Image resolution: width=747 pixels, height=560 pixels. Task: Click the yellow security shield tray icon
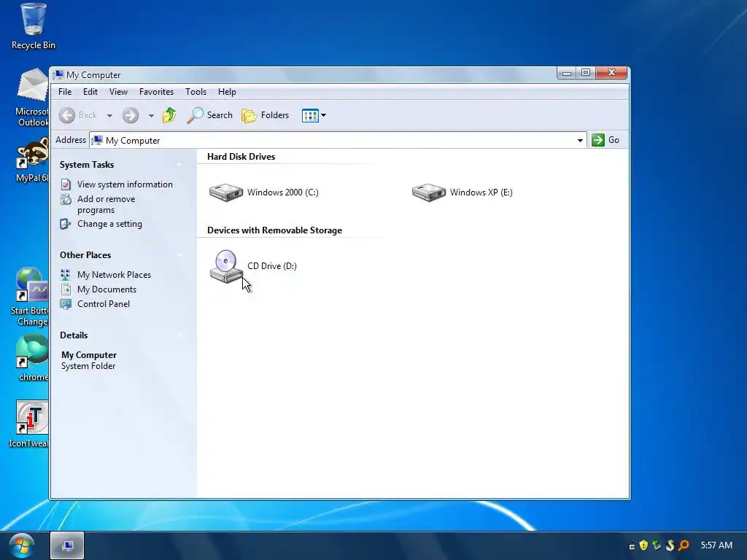click(643, 545)
